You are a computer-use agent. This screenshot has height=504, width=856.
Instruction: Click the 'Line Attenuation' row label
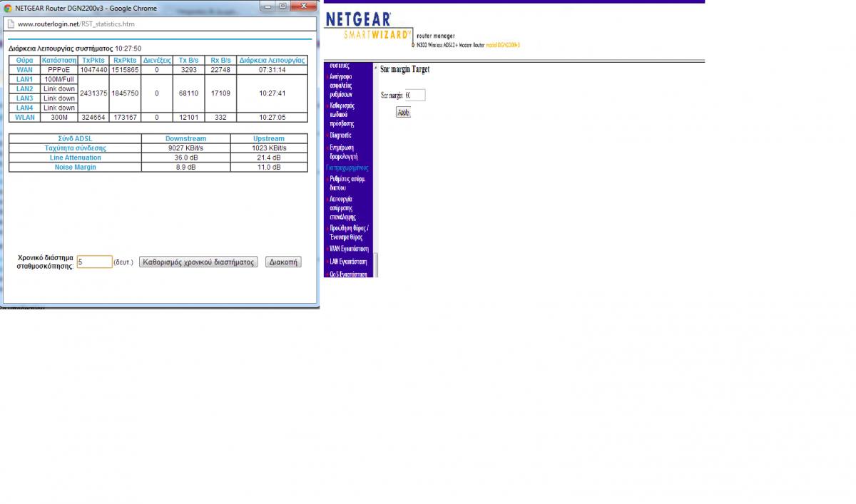coord(75,158)
